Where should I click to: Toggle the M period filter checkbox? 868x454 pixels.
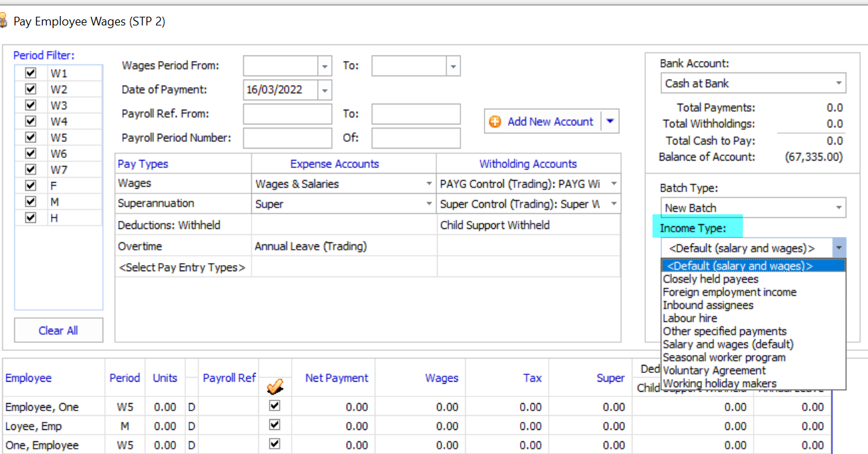[x=30, y=202]
